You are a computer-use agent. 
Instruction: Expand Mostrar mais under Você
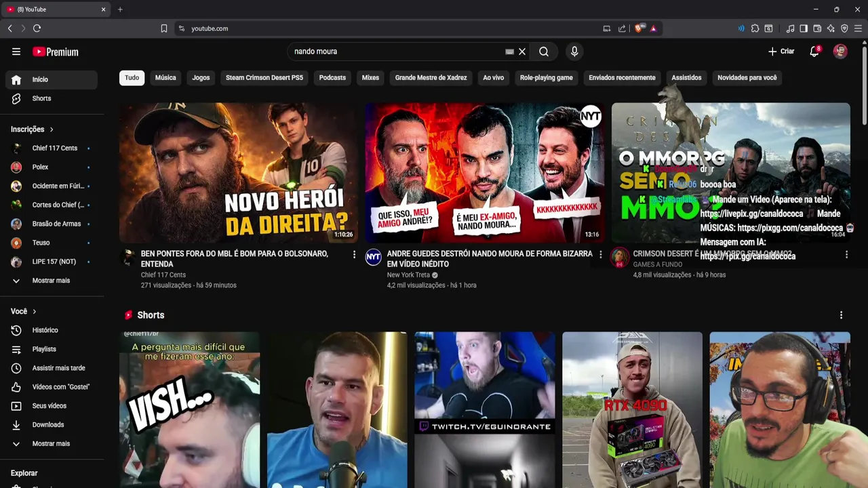click(52, 444)
